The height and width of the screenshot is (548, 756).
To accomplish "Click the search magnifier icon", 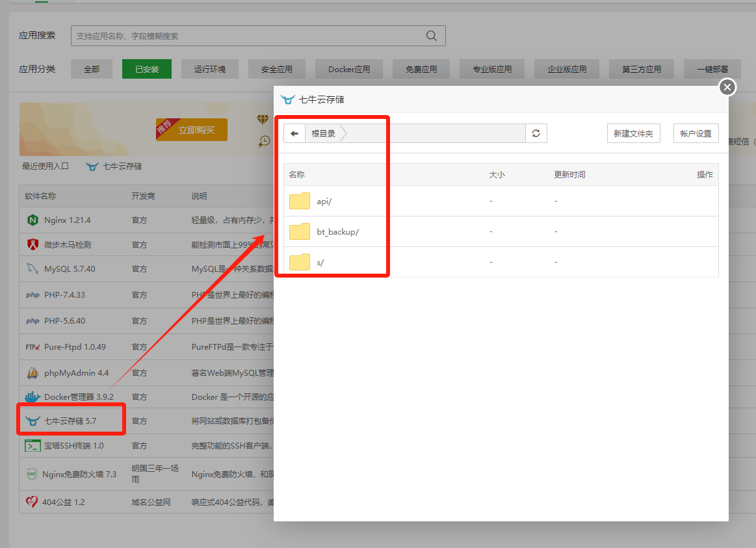I will pos(432,36).
